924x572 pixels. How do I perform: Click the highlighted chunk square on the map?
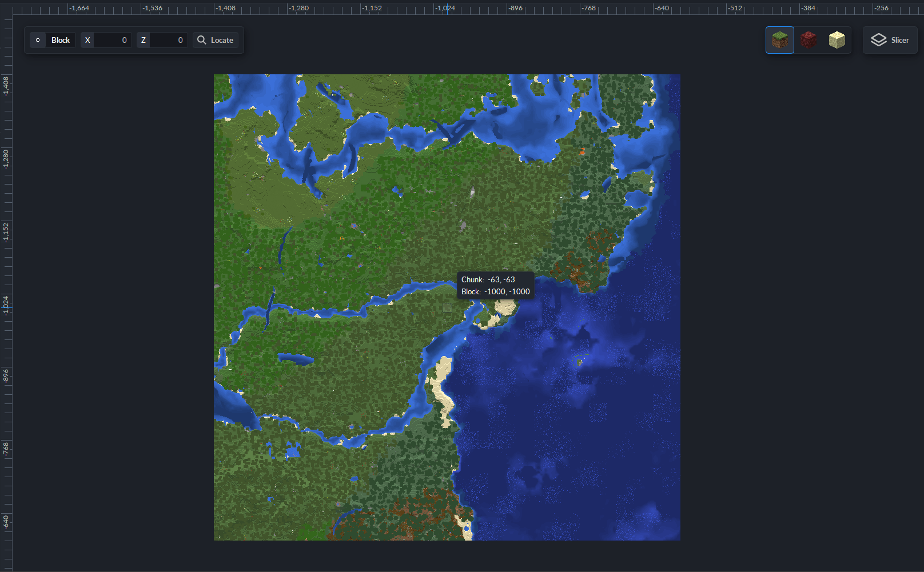447,307
